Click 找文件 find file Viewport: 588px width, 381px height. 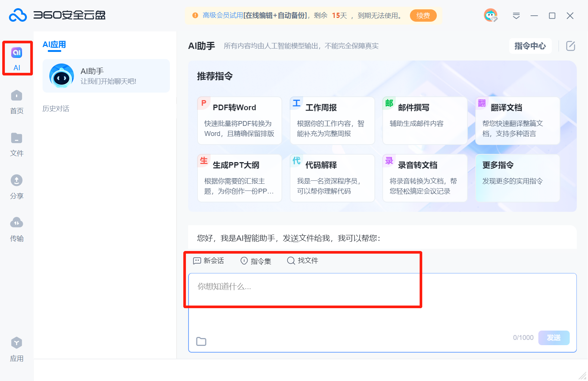pyautogui.click(x=302, y=261)
